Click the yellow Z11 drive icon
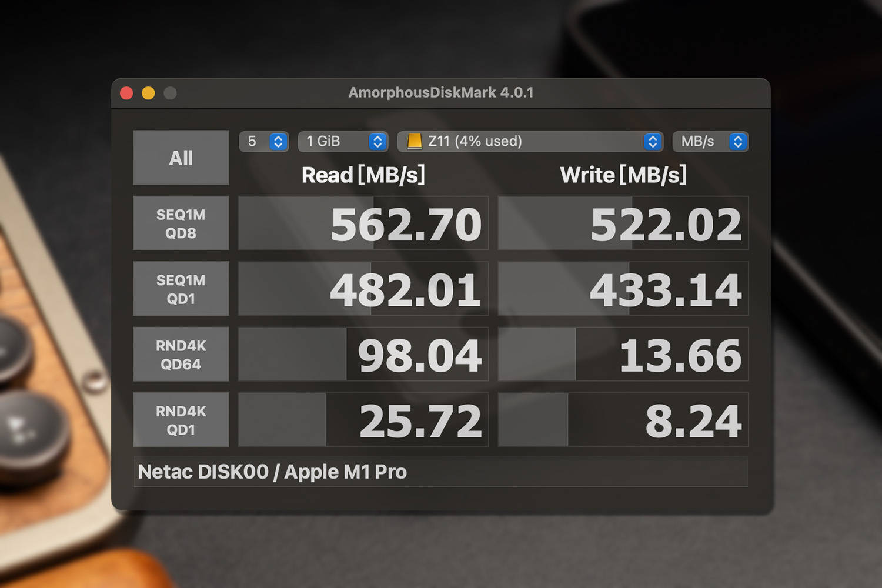Viewport: 882px width, 588px height. coord(415,141)
